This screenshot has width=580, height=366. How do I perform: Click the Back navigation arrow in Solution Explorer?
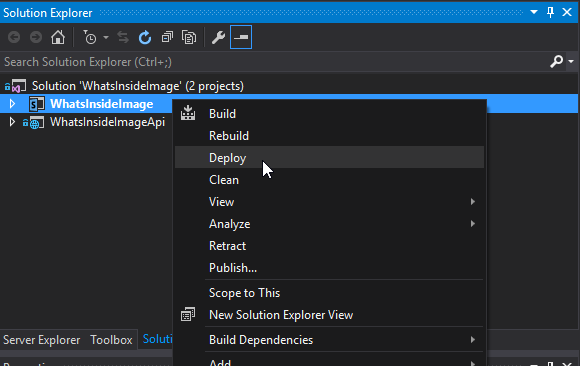coord(14,37)
